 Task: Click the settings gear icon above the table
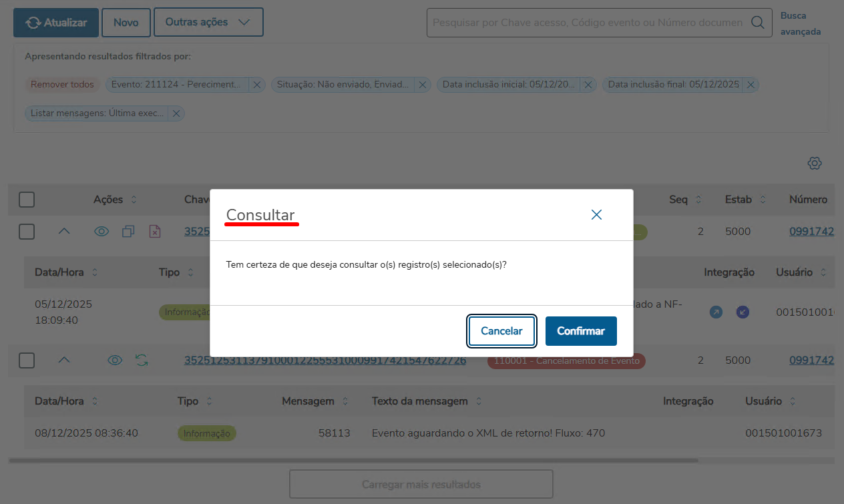[814, 163]
